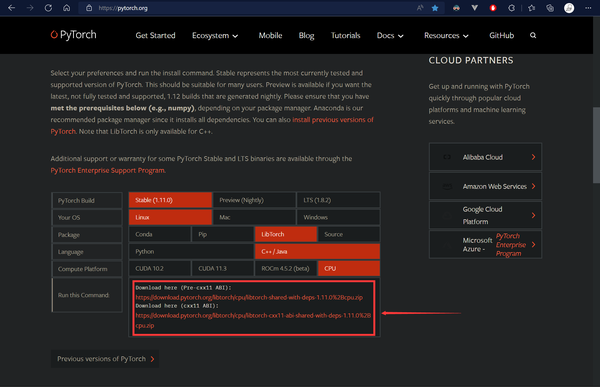This screenshot has height=387, width=600.
Task: Expand the Resources dropdown menu
Action: [446, 36]
